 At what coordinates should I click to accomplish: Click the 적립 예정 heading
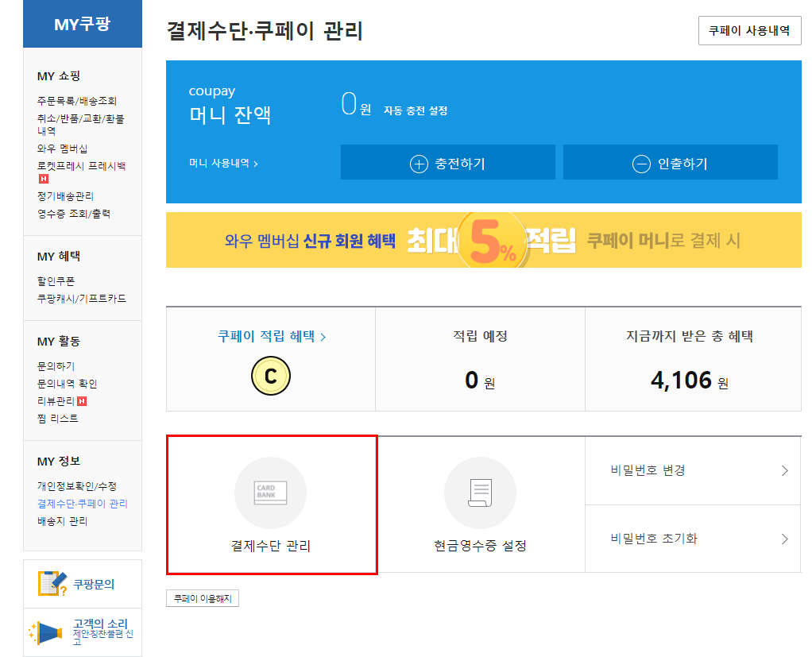(x=480, y=337)
